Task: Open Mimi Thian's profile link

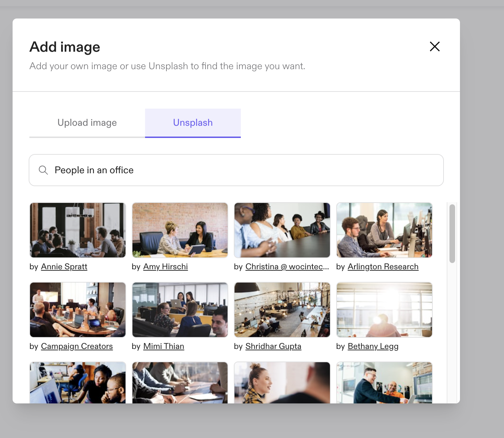Action: (164, 346)
